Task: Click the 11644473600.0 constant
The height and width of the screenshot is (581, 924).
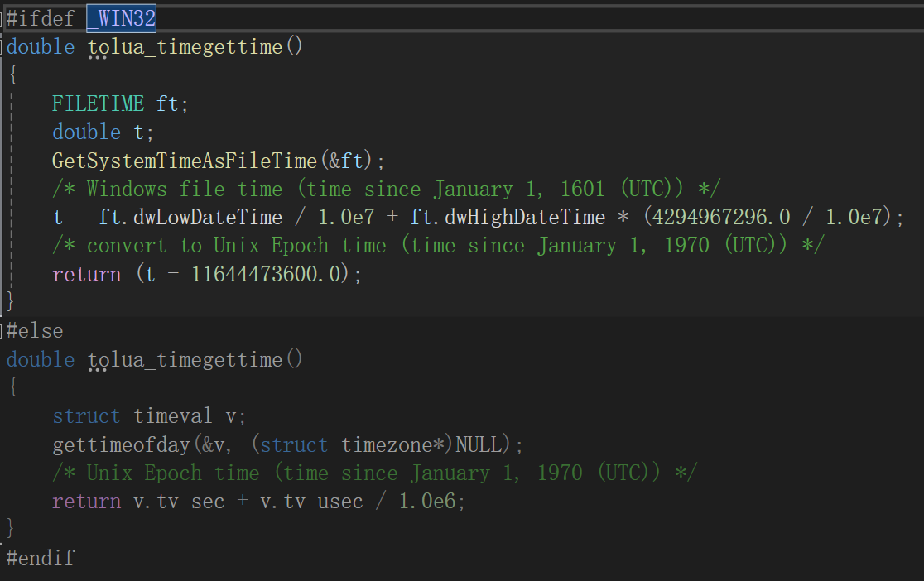Action: (x=266, y=274)
